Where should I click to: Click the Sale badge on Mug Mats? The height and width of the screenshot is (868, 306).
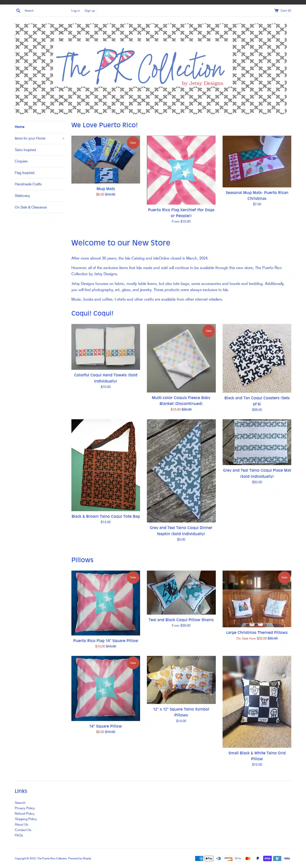[133, 142]
